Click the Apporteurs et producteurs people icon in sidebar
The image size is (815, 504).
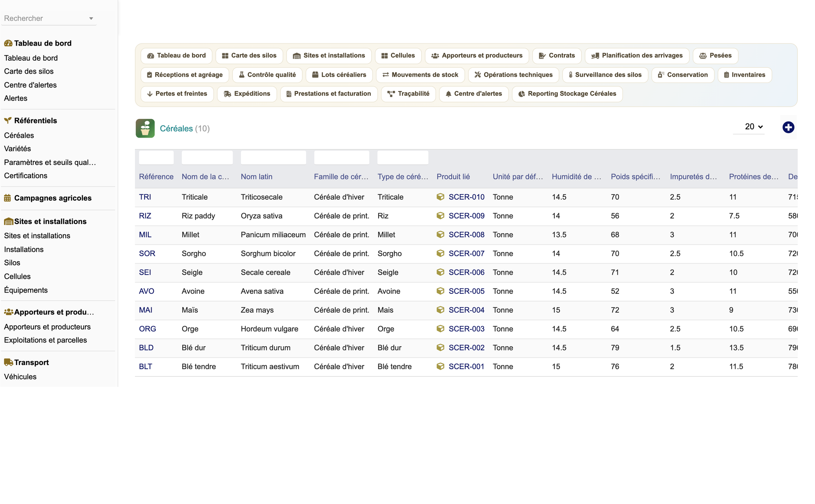[x=8, y=312]
